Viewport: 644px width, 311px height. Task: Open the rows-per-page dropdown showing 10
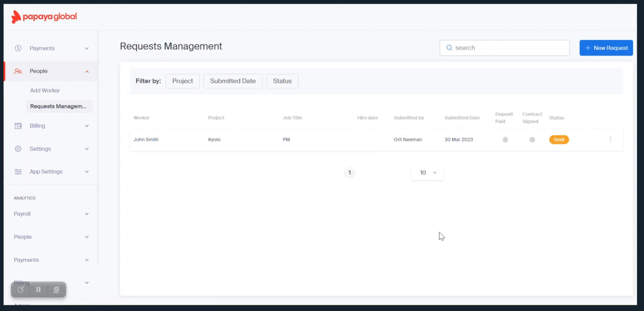click(427, 173)
